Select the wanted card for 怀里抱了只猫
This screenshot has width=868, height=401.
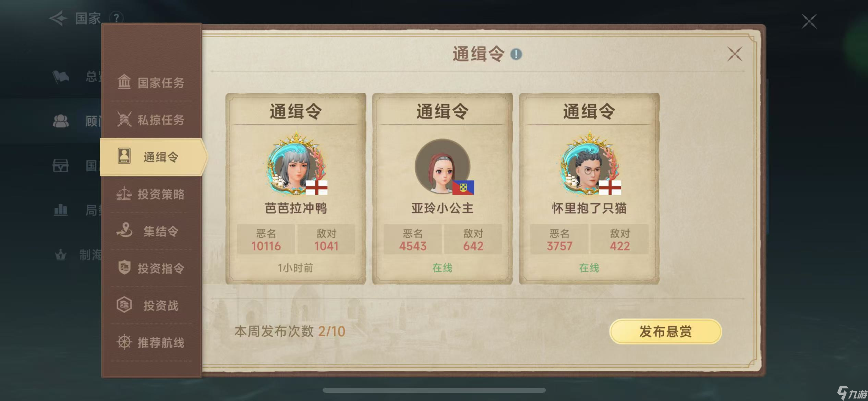(x=589, y=189)
